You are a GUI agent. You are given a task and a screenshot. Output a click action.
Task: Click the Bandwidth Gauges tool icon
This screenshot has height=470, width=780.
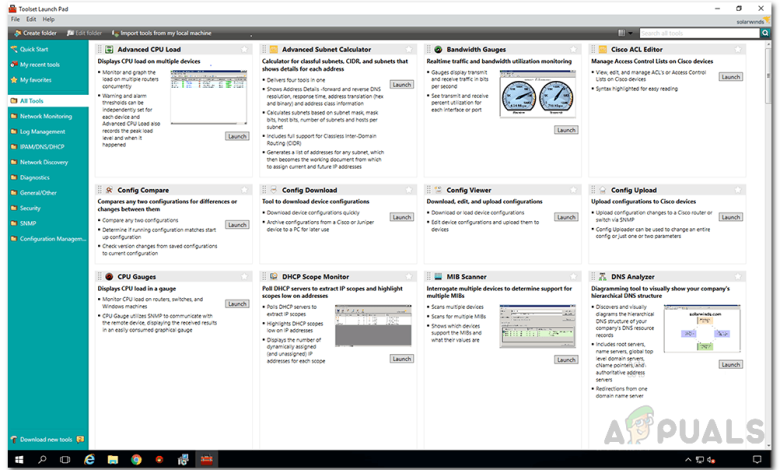[438, 49]
